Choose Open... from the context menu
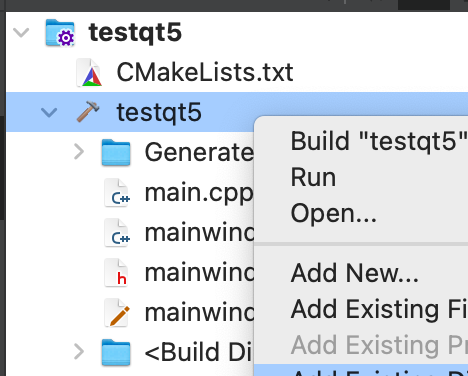468x376 pixels. tap(334, 213)
